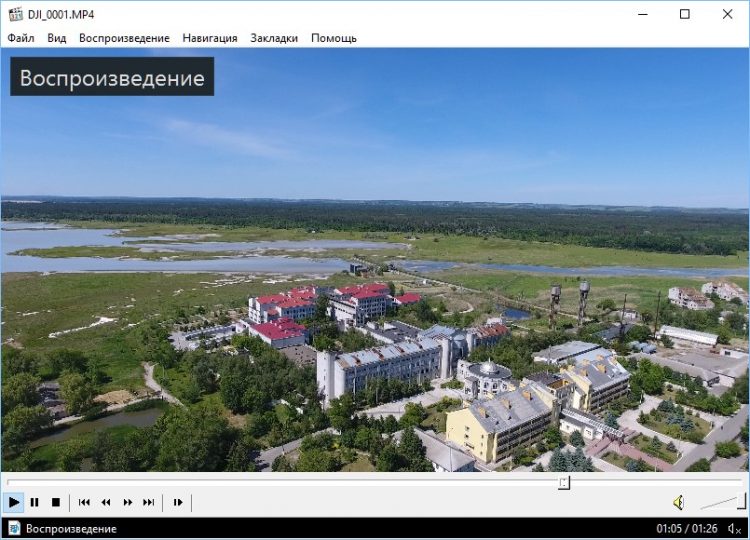The image size is (750, 540).
Task: Open the Вид menu
Action: [x=57, y=38]
